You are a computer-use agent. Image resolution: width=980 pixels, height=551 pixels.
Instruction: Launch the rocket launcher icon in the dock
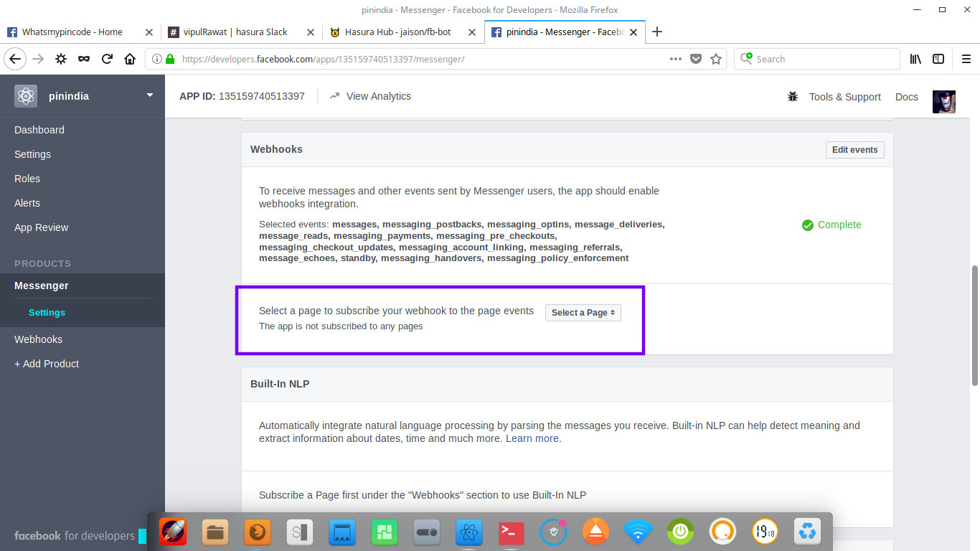click(x=173, y=532)
